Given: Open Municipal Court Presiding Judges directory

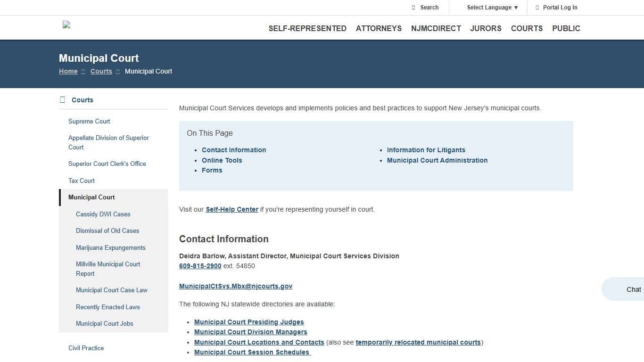Looking at the screenshot, I should click(249, 322).
